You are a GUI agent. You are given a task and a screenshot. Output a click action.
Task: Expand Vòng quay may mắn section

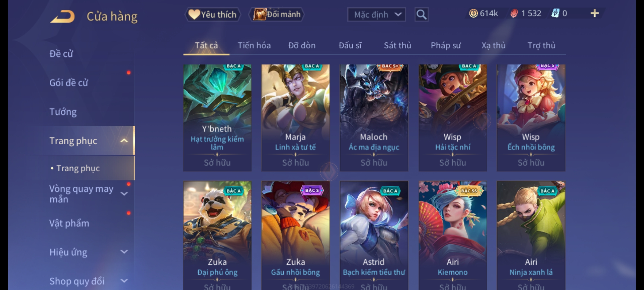click(124, 194)
